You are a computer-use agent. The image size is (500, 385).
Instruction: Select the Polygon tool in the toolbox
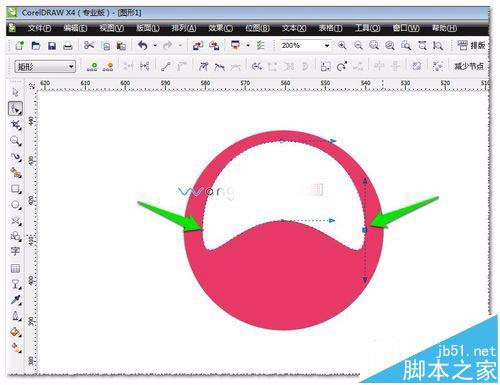[x=15, y=221]
